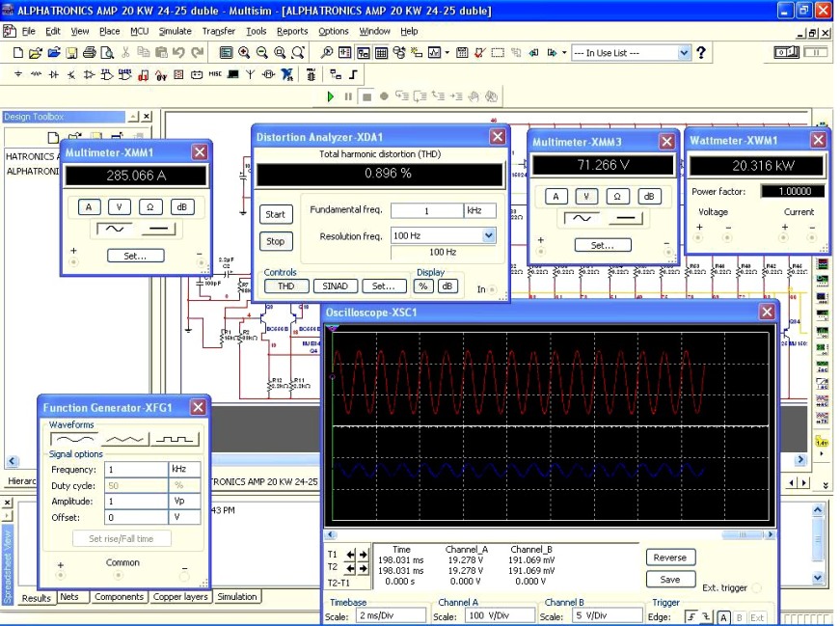Save the circuit with floppy icon
840x626 pixels.
tap(71, 52)
